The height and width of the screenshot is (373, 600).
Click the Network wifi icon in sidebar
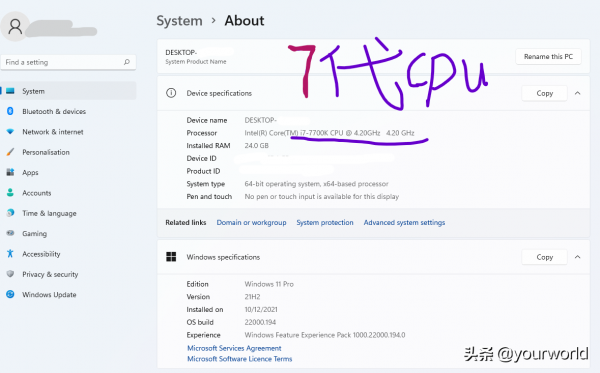[10, 132]
